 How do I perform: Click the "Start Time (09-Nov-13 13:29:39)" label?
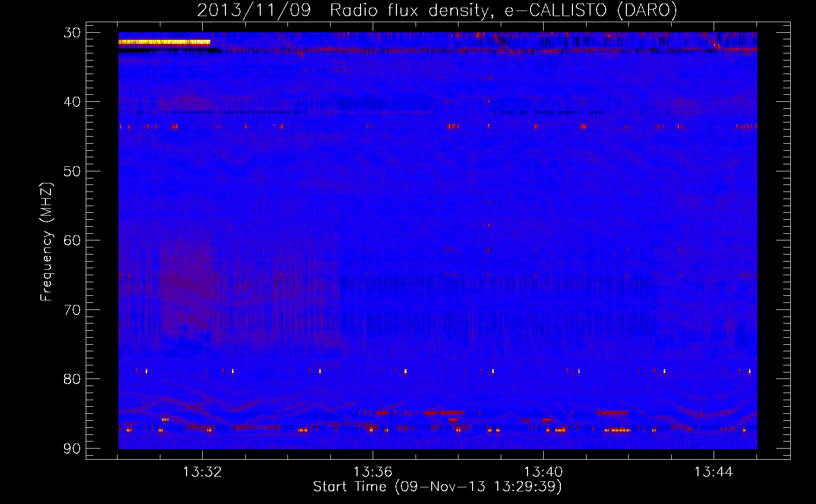click(437, 487)
